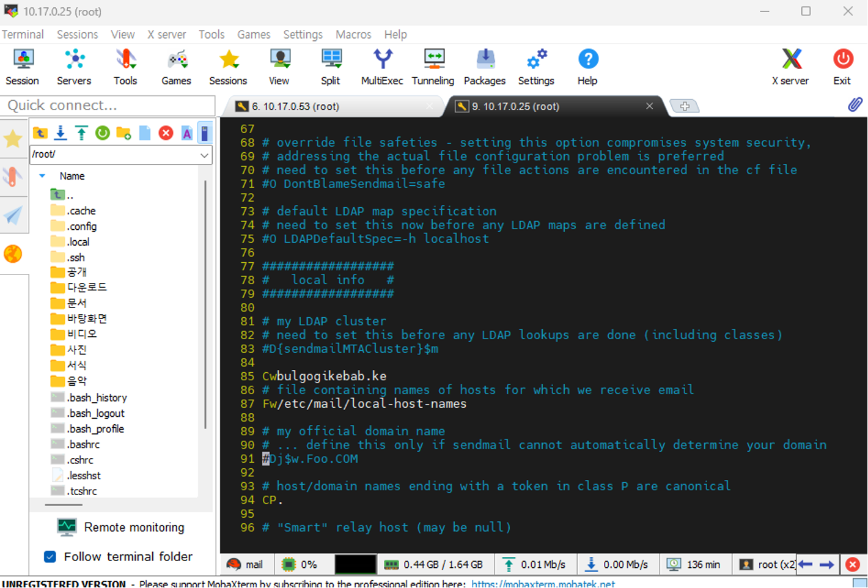Select the .cache folder
The image size is (868, 588).
[82, 211]
